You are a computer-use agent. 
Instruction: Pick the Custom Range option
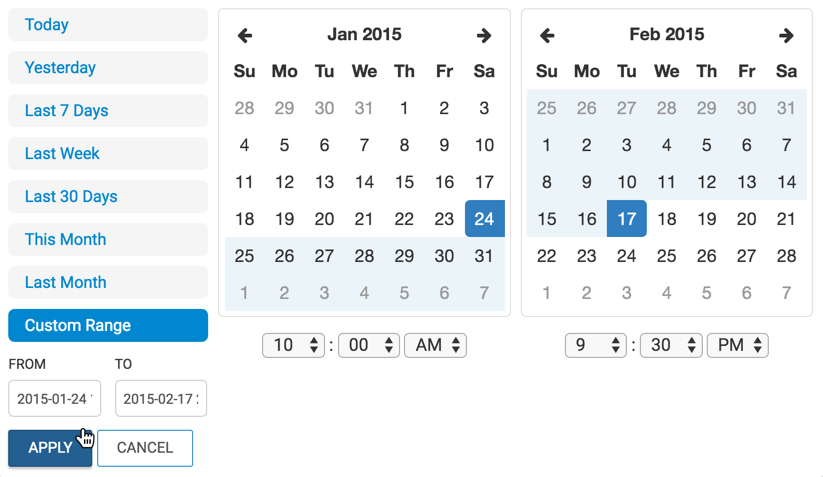click(x=108, y=326)
